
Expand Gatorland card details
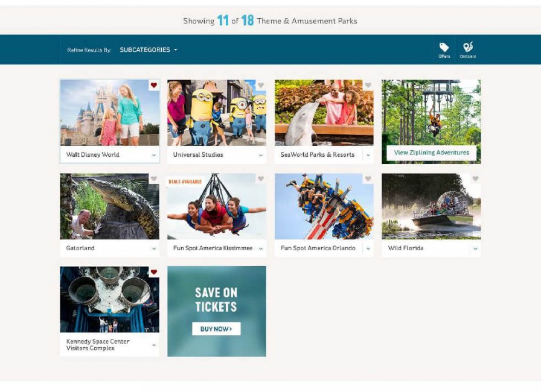154,248
